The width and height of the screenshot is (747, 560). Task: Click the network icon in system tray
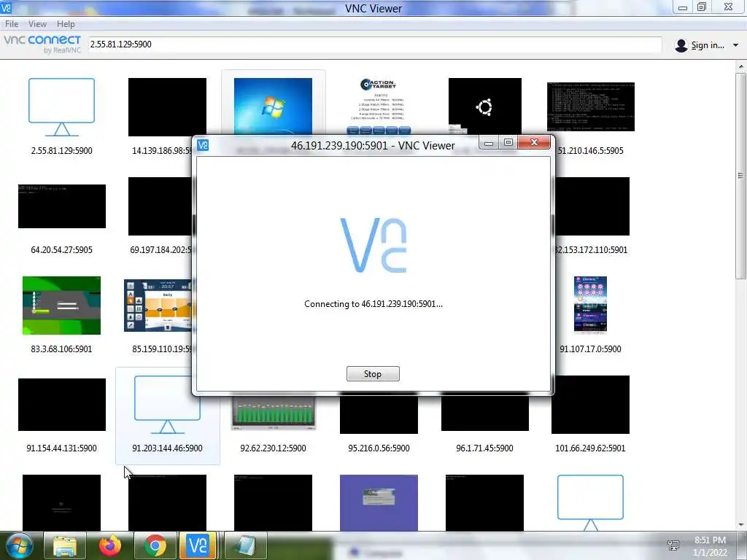click(x=673, y=545)
